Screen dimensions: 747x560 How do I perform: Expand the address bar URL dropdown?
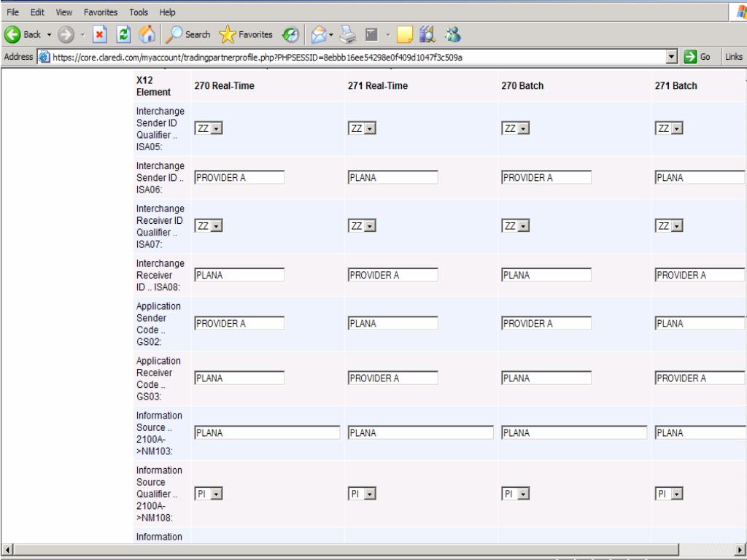coord(673,57)
